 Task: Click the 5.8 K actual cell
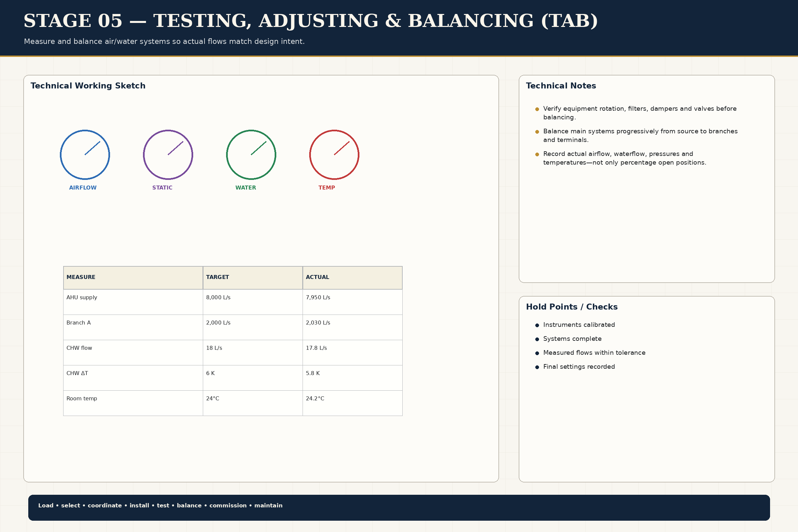pos(352,378)
